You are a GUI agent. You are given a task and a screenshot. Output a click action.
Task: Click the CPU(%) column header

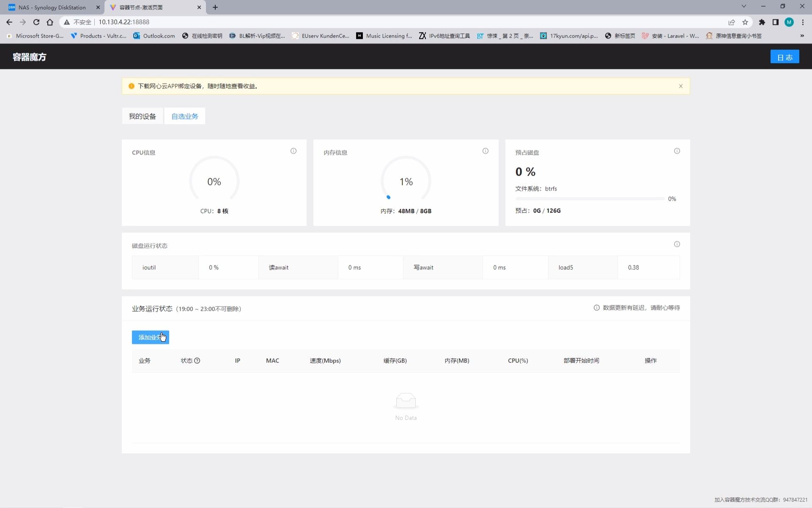[x=518, y=361]
